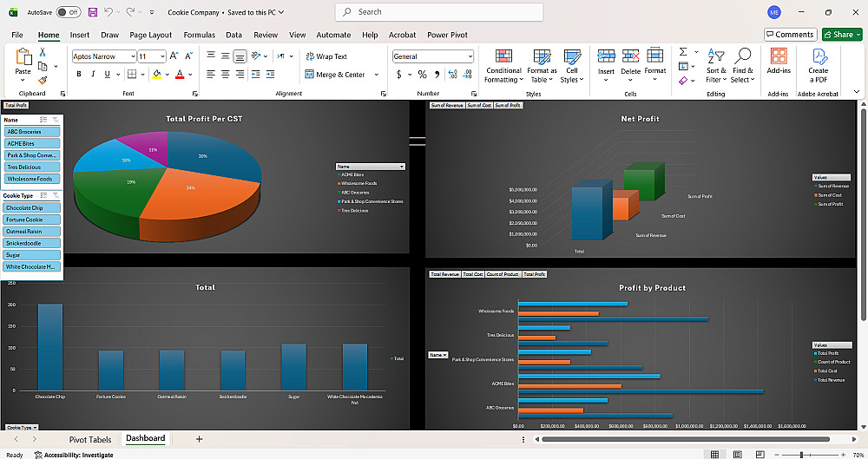This screenshot has width=868, height=459.
Task: Open Conditional Formatting menu
Action: (x=503, y=66)
